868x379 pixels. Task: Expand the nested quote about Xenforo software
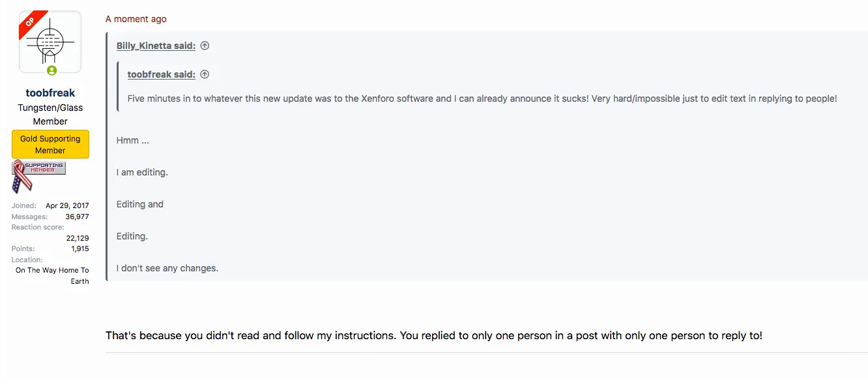tap(482, 99)
